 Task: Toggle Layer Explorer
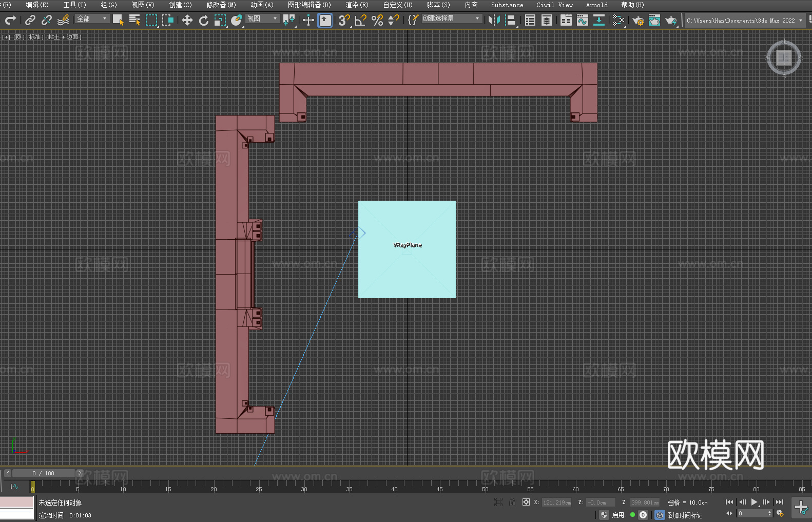tap(547, 20)
